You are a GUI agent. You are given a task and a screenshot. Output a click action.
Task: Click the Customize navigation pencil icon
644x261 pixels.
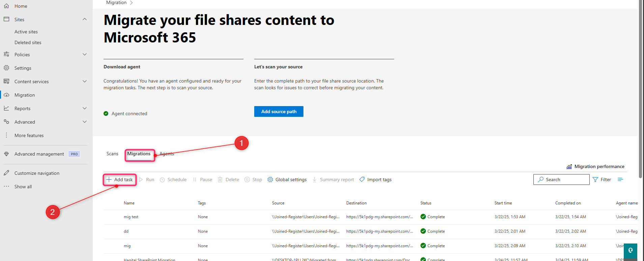(6, 173)
